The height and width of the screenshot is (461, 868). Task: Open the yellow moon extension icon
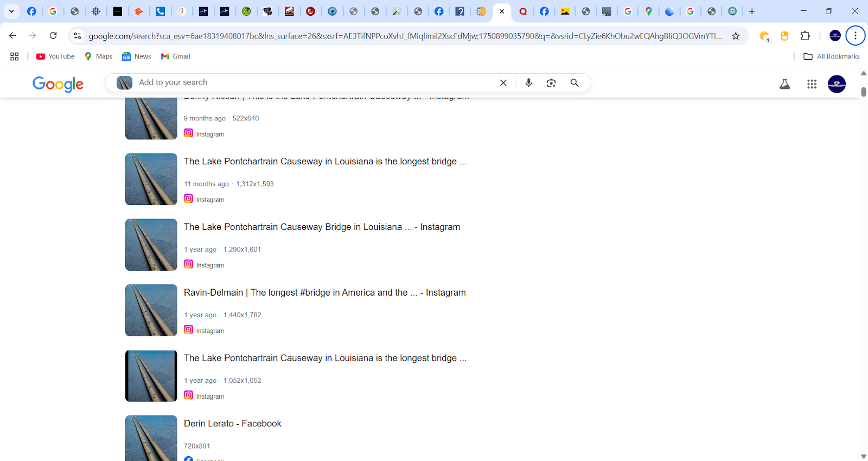(764, 36)
